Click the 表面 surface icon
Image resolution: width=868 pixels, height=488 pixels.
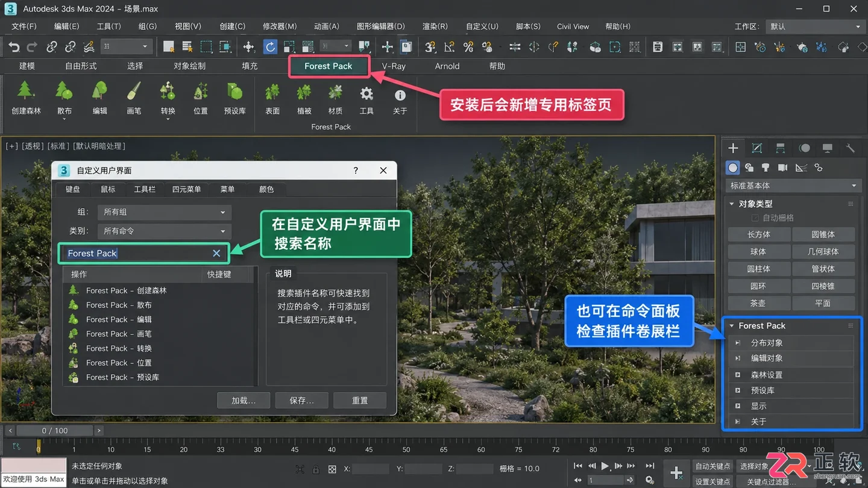(272, 93)
